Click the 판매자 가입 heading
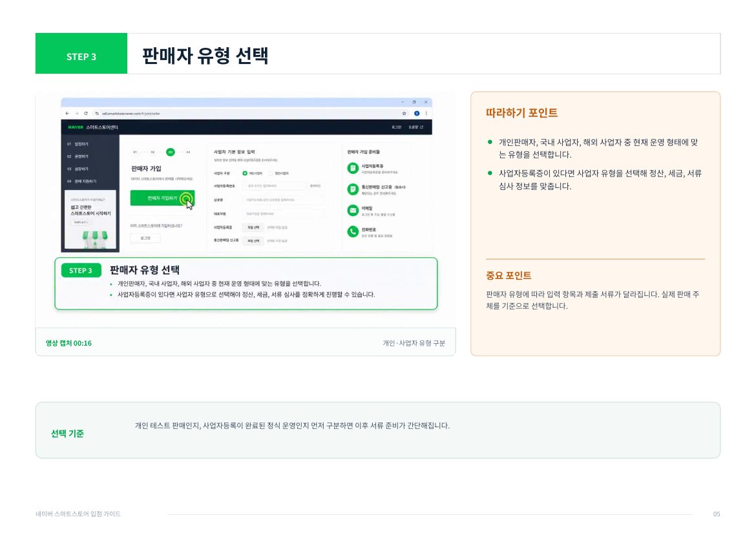The height and width of the screenshot is (535, 756). point(146,169)
